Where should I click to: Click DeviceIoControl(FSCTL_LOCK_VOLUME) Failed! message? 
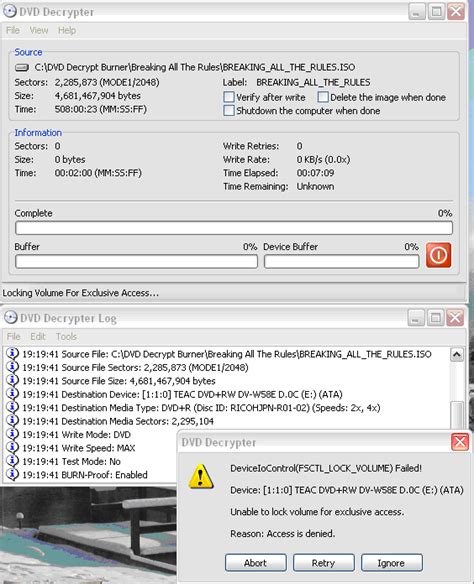click(x=326, y=468)
